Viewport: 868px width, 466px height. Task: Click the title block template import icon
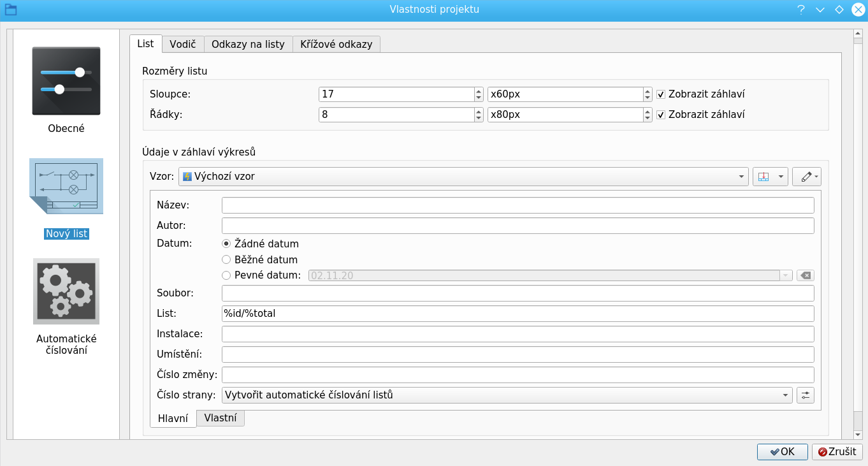[763, 177]
